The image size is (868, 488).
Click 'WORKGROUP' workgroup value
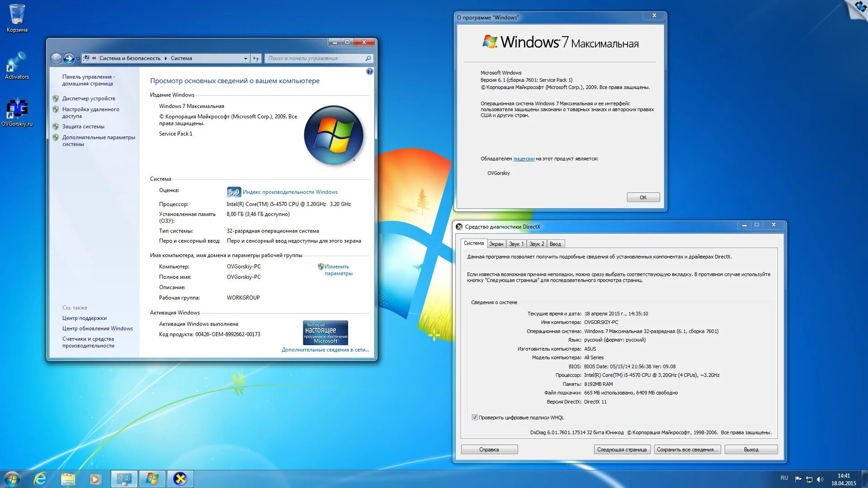[243, 298]
